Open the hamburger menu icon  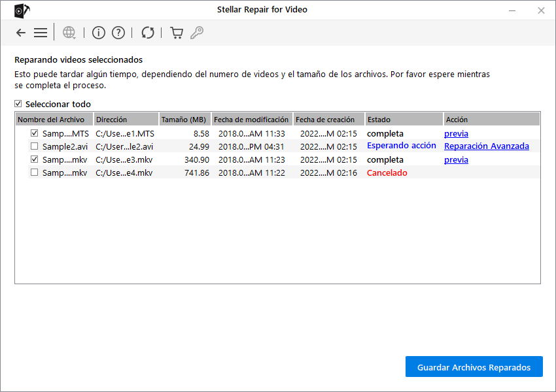point(41,33)
